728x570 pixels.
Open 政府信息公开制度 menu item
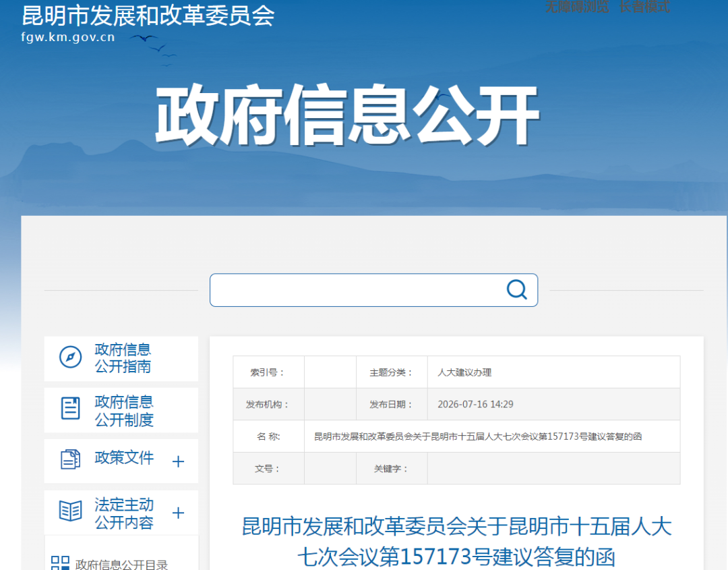coord(121,410)
